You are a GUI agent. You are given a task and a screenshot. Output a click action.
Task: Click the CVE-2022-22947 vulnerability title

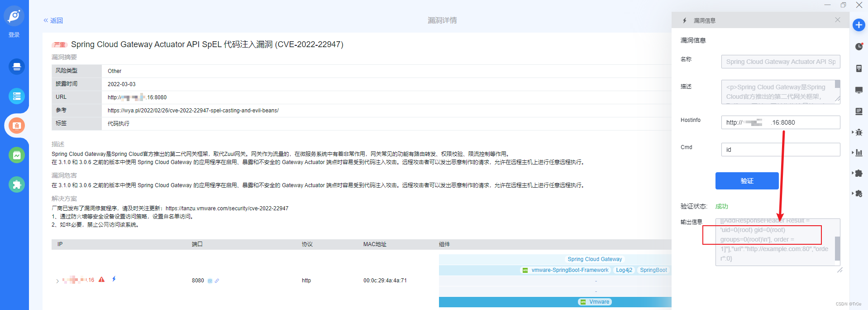pos(207,44)
